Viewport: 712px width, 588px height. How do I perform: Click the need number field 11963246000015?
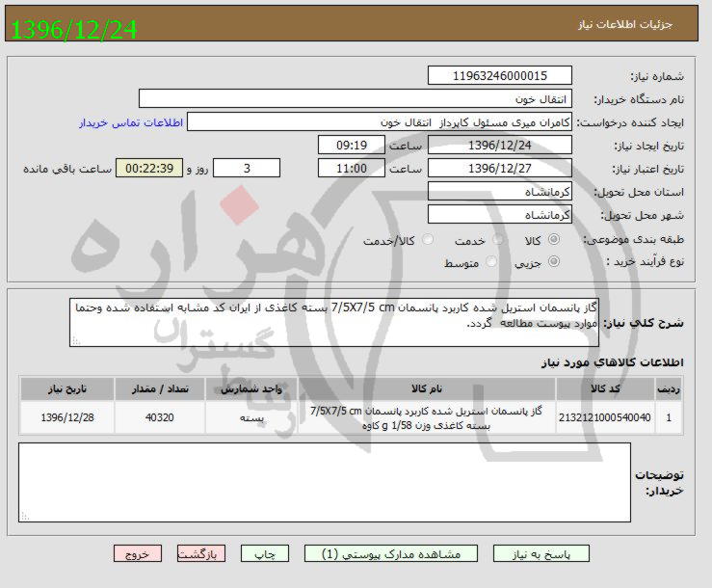coord(499,75)
